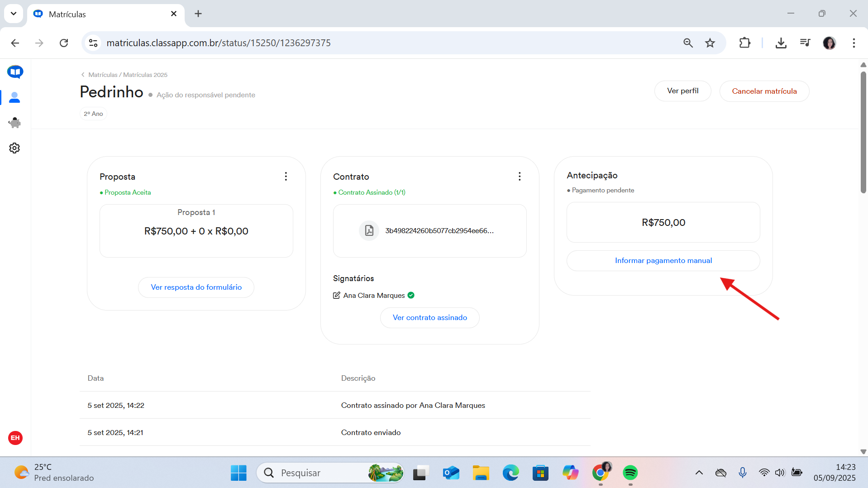
Task: Click the volume speaker tray icon
Action: [x=780, y=473]
